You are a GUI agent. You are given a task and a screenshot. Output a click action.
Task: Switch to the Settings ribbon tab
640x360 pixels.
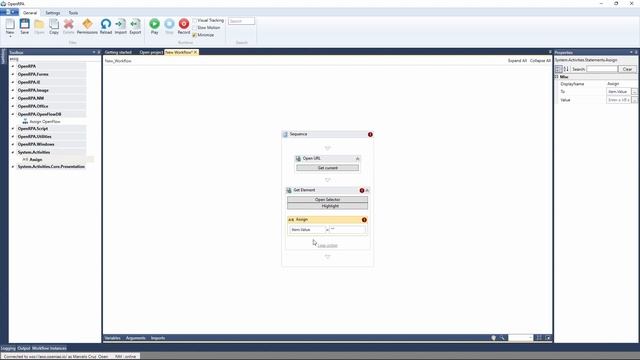coord(52,13)
